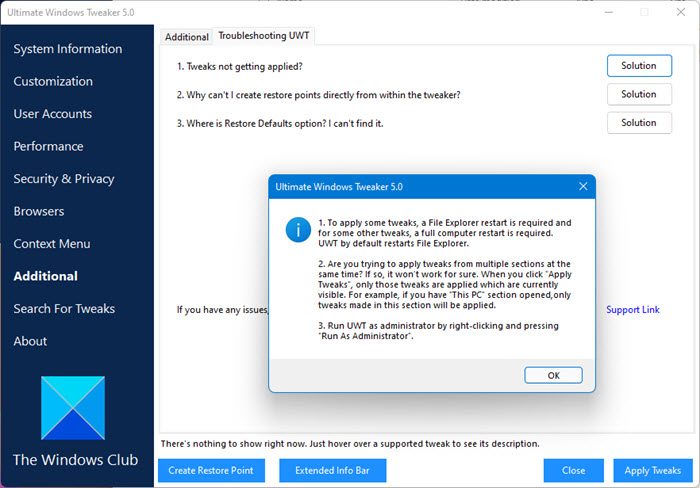
Task: Open the System Information section
Action: tap(67, 49)
